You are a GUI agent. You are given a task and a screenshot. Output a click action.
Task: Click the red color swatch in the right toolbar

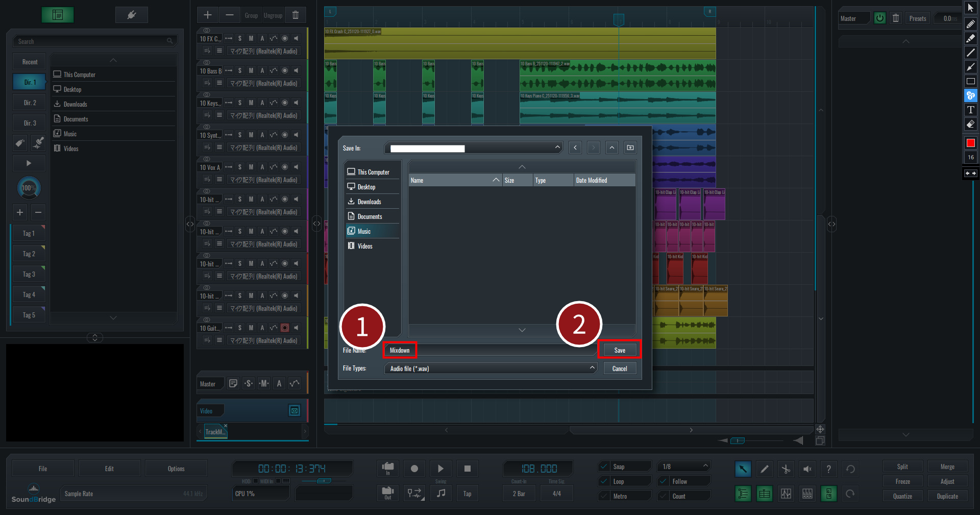click(970, 143)
